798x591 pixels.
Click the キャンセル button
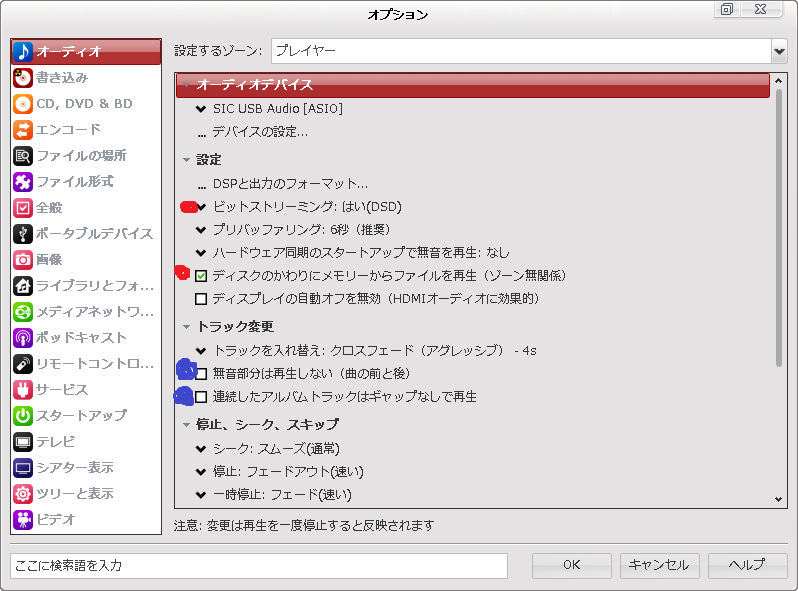pos(659,564)
